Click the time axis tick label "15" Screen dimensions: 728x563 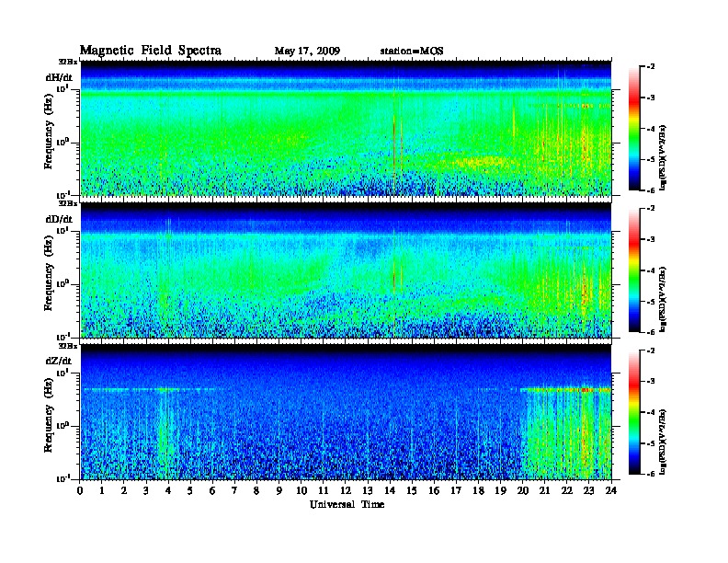coord(412,490)
